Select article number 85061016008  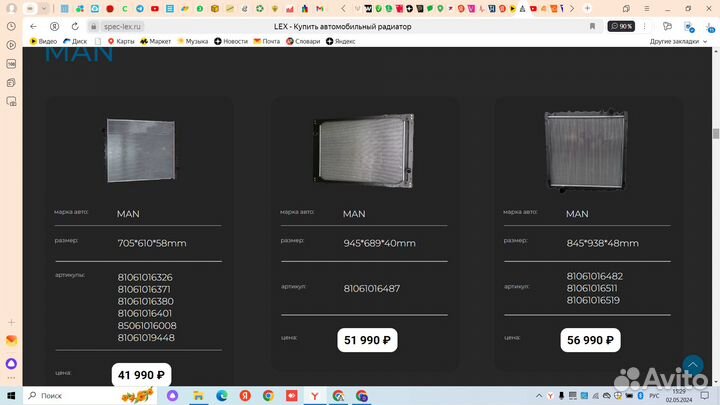point(147,326)
